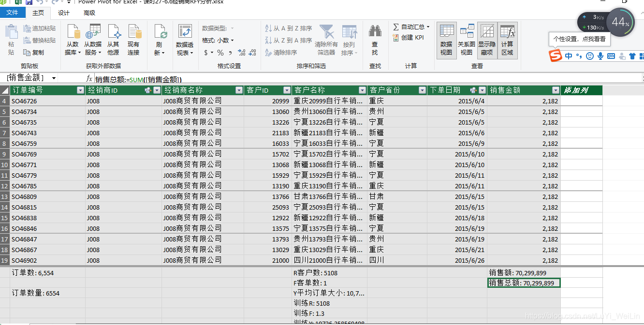
Task: Open 从数据库 import from database
Action: tap(73, 40)
